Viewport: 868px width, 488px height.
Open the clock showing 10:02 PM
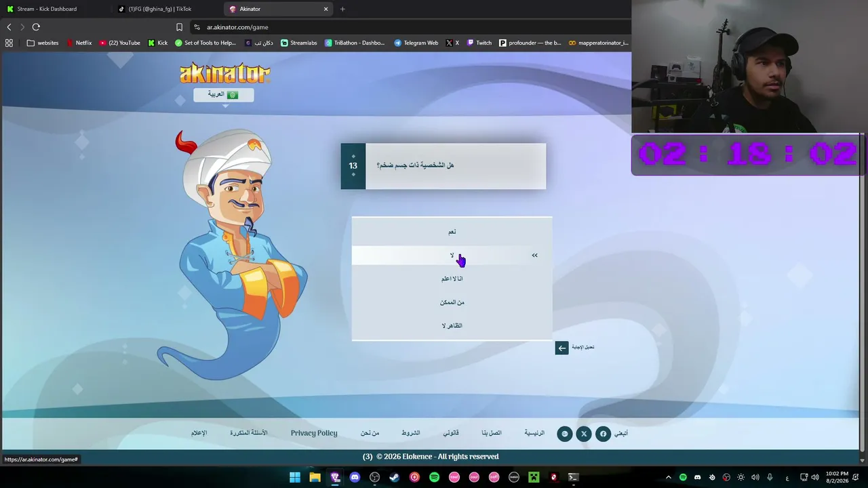(837, 477)
